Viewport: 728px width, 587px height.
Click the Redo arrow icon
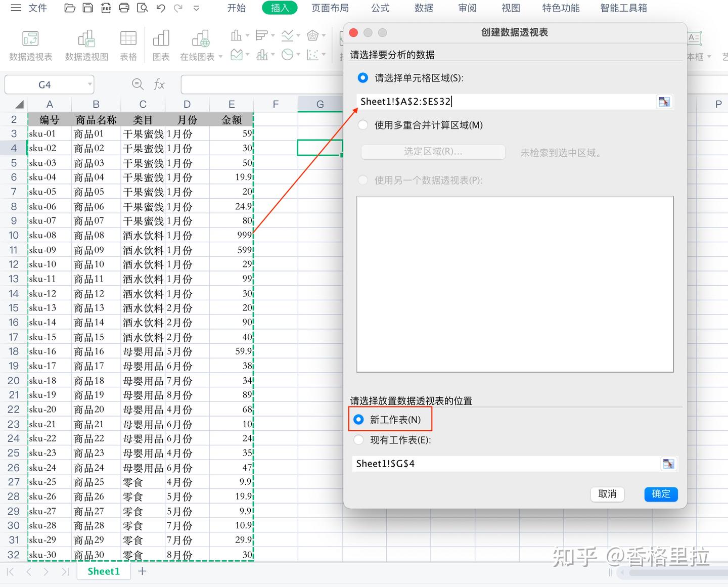click(x=178, y=8)
